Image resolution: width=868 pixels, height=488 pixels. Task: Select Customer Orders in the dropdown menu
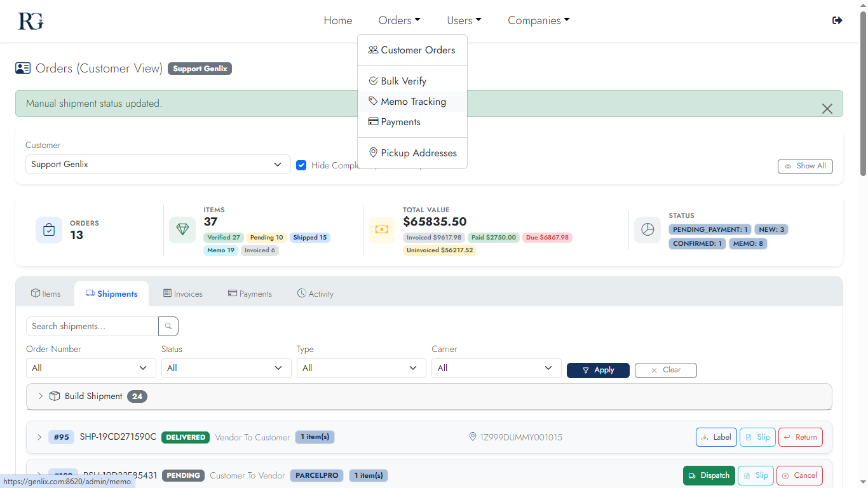click(x=417, y=50)
